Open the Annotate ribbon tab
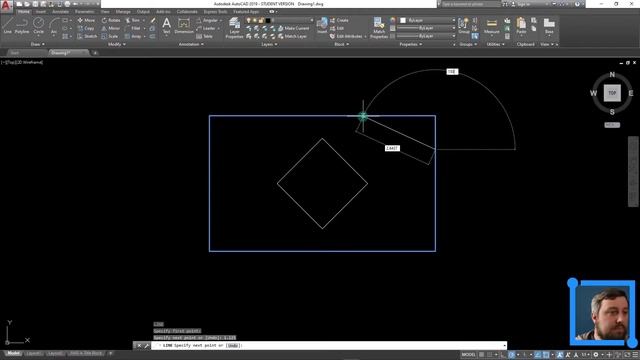Viewport: 640px width, 360px height. 60,12
